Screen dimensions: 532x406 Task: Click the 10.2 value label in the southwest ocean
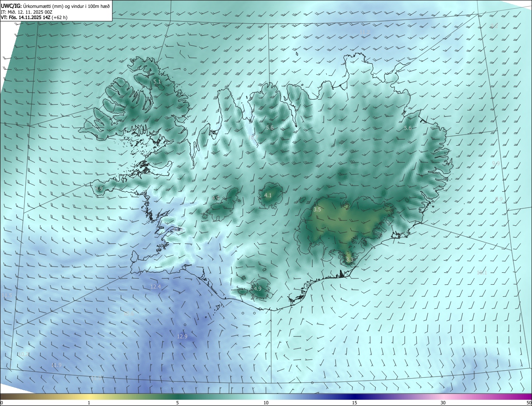pyautogui.click(x=23, y=354)
